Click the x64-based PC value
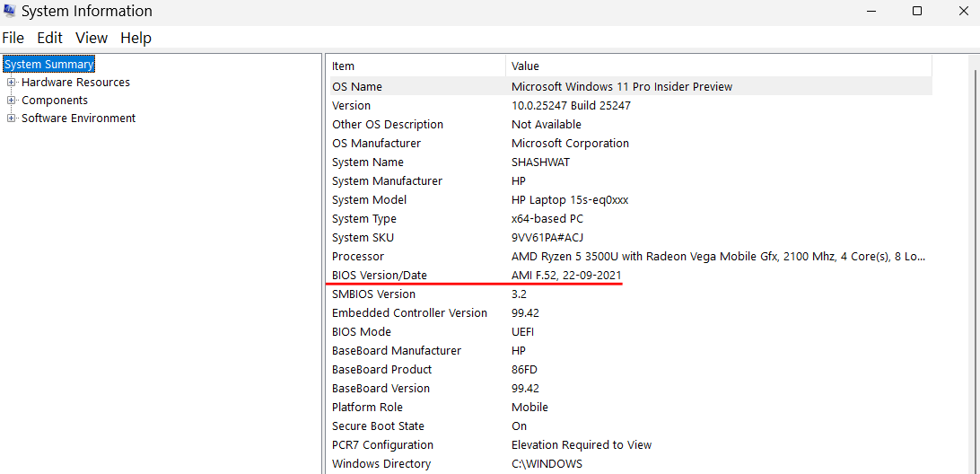 pos(547,219)
